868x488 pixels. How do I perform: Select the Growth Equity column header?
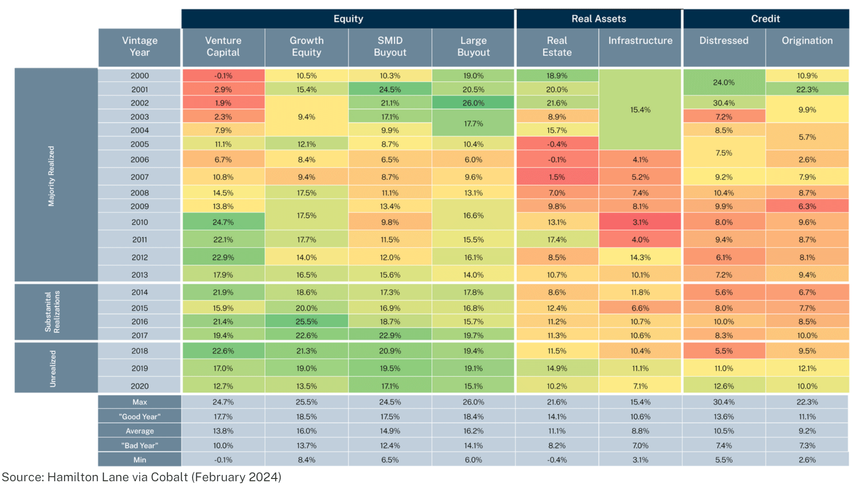click(x=306, y=46)
